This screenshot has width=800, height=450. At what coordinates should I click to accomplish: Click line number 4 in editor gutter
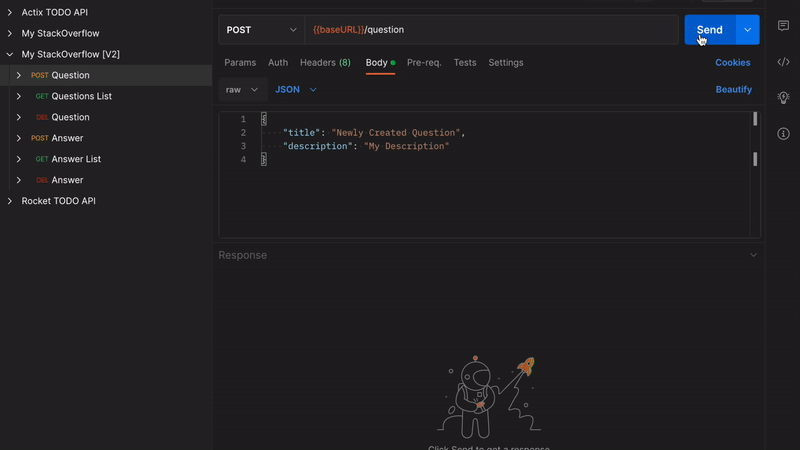pos(243,159)
